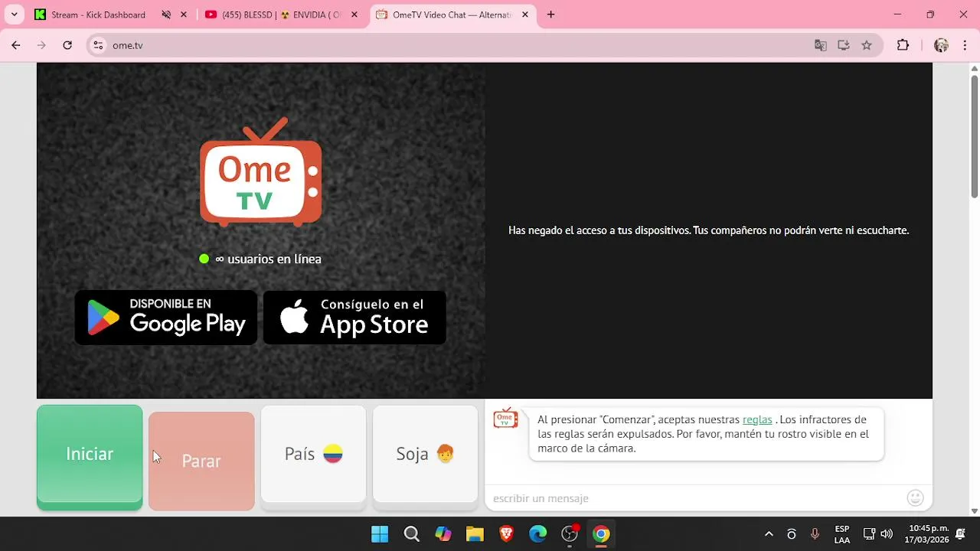The height and width of the screenshot is (551, 980).
Task: Open the Windows Start menu
Action: point(380,534)
